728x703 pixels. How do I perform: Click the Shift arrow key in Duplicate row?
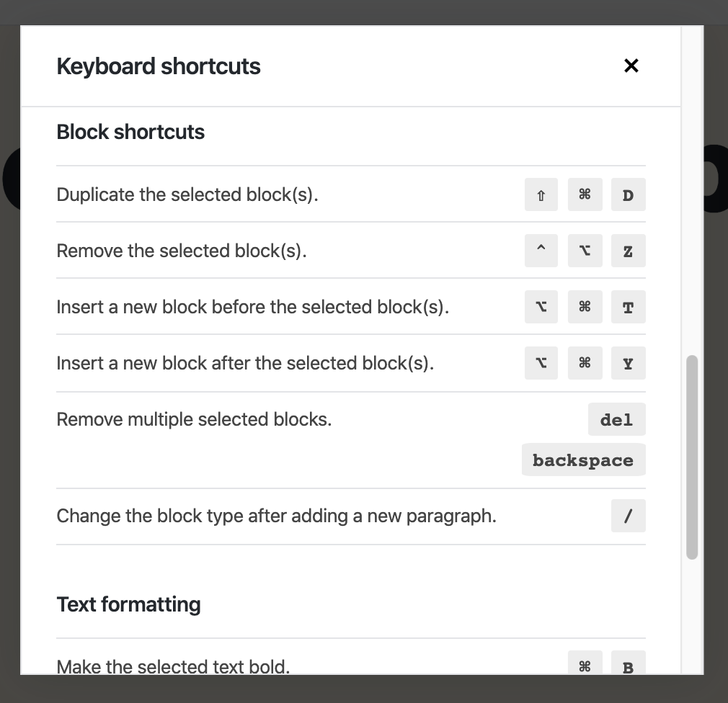pos(541,195)
